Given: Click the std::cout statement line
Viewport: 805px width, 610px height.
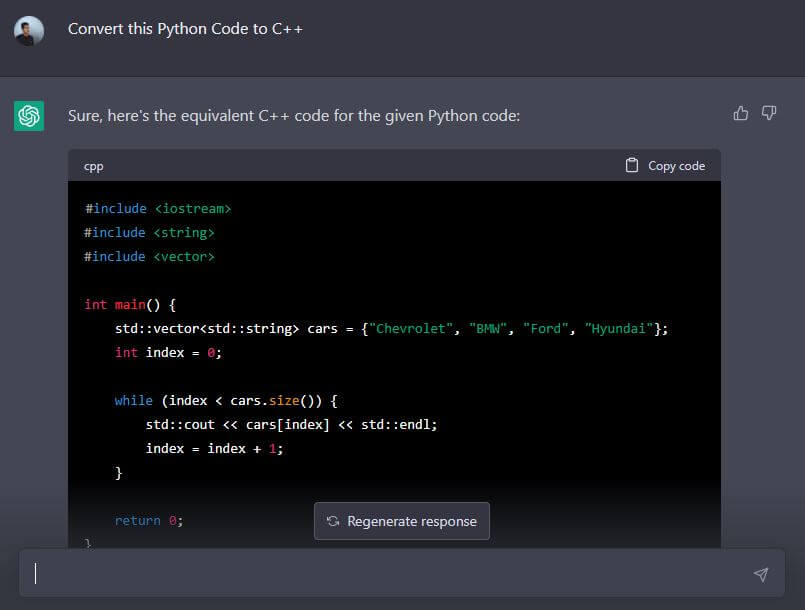Looking at the screenshot, I should [x=291, y=424].
